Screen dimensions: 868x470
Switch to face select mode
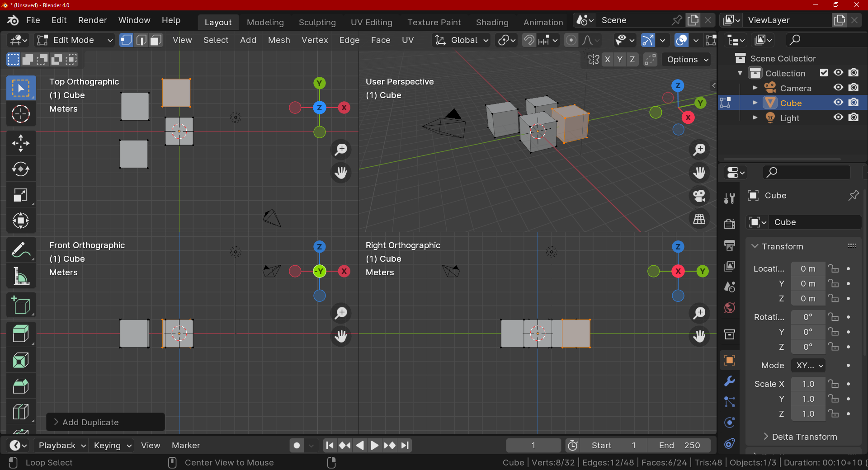pos(156,40)
